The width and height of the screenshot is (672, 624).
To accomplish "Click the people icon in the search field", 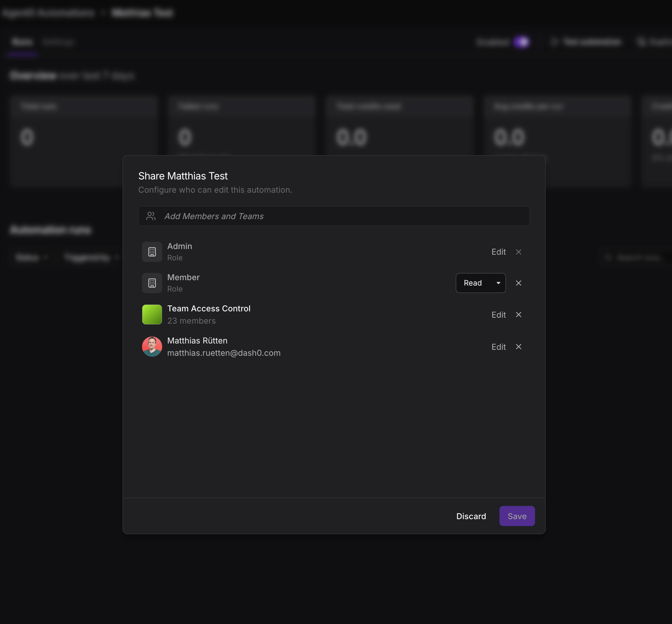I will pyautogui.click(x=151, y=216).
